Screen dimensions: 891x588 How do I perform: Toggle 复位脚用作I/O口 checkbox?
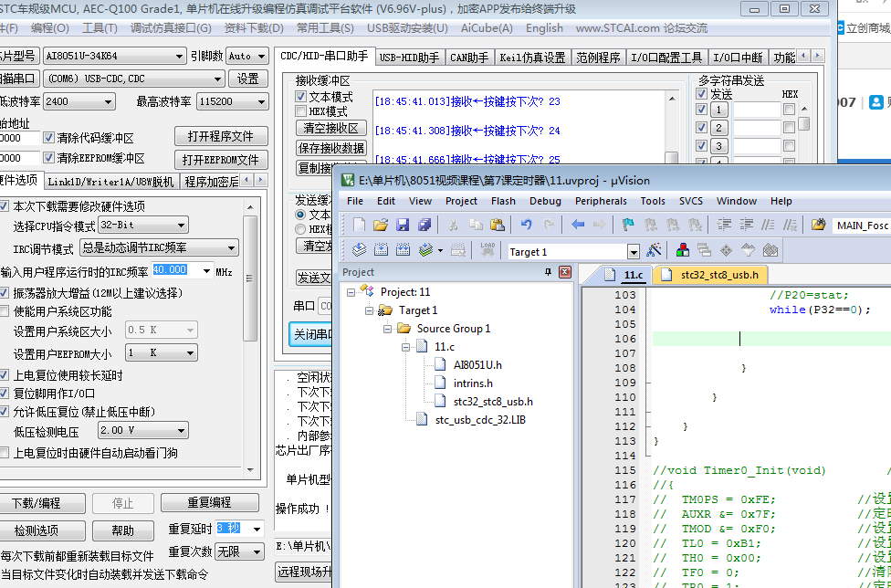point(4,394)
